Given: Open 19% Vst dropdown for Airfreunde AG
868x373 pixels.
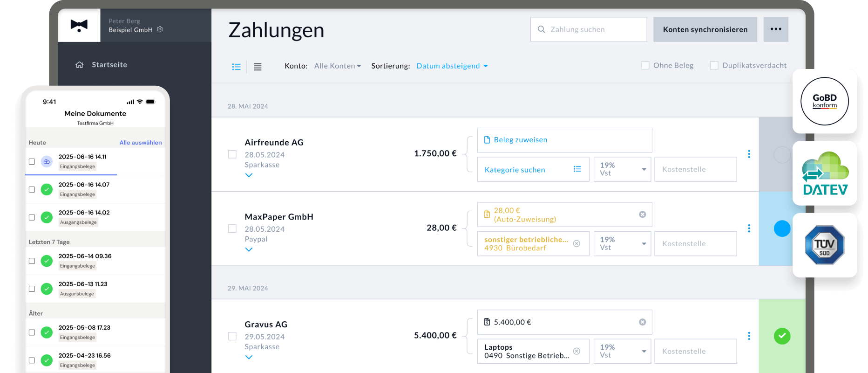Looking at the screenshot, I should [622, 169].
